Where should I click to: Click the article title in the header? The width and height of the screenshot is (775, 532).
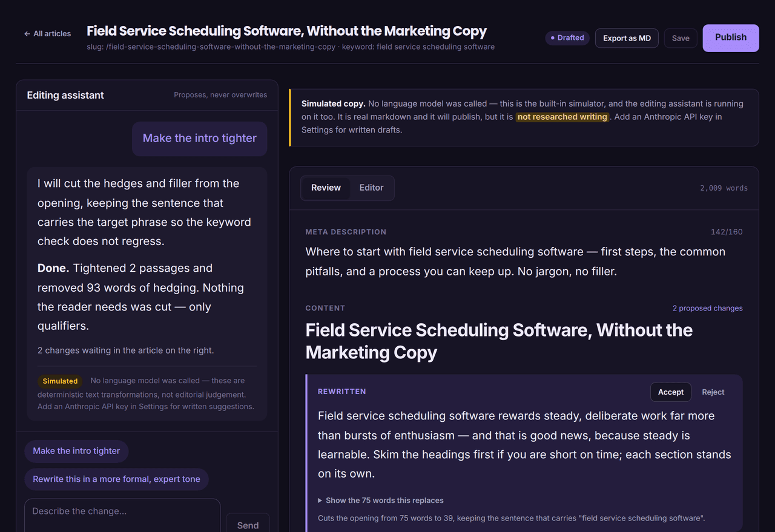click(286, 31)
